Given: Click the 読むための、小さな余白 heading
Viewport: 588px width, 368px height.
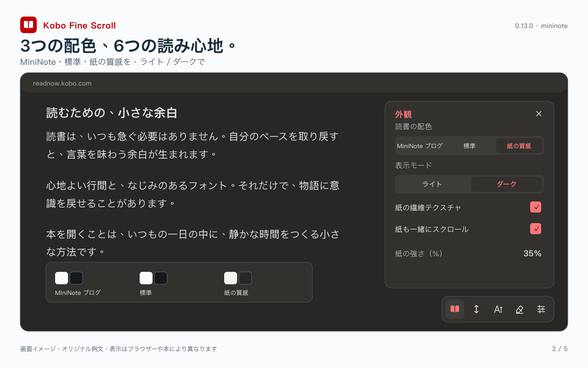Looking at the screenshot, I should (x=112, y=113).
